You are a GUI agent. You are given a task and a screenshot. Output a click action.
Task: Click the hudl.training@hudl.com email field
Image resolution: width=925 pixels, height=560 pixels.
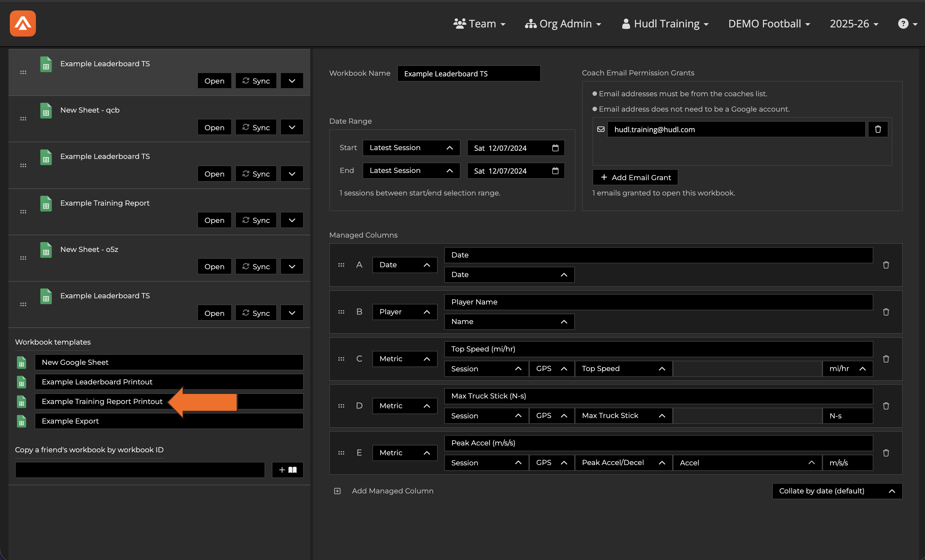736,130
